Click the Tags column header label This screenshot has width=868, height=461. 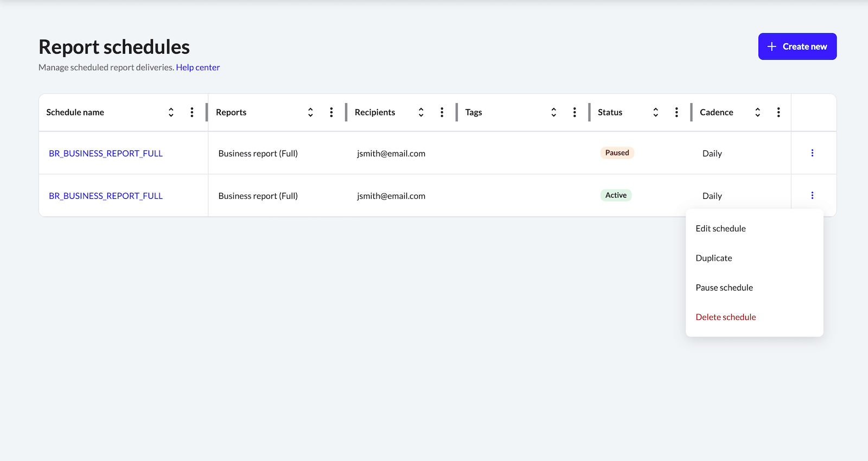(x=474, y=112)
